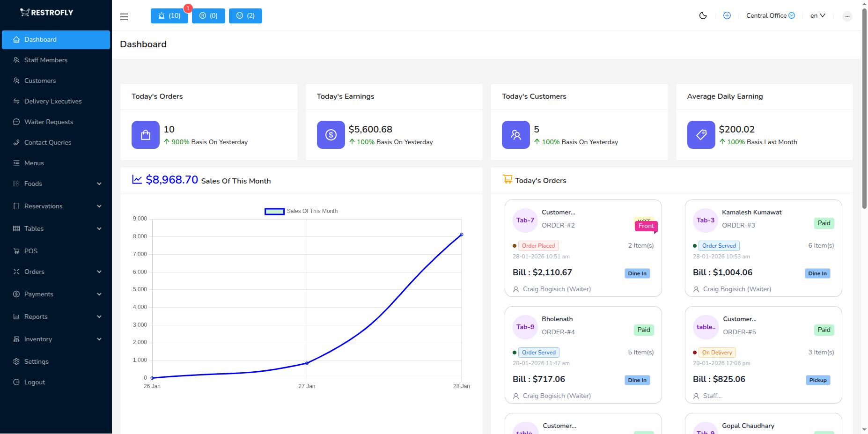
Task: Expand the Foods sidebar menu
Action: (56, 184)
